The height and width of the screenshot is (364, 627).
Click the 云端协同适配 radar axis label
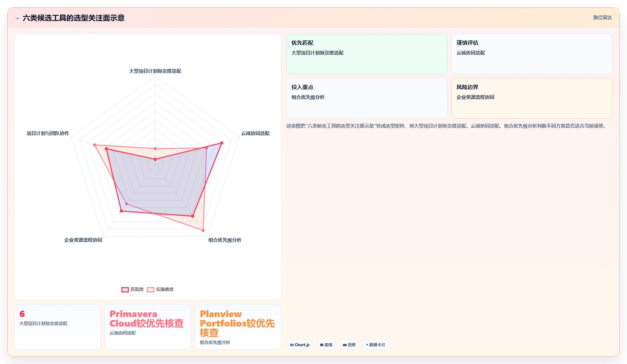[x=255, y=133]
